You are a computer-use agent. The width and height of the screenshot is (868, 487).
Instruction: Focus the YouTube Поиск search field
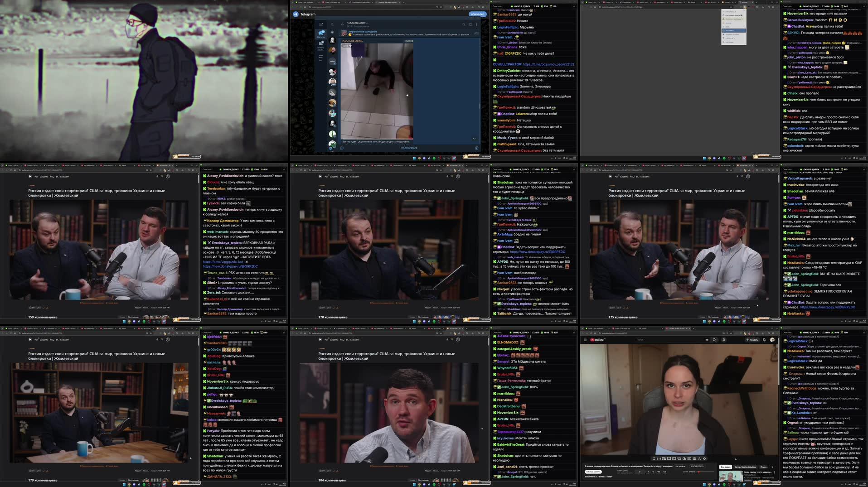[x=669, y=340]
